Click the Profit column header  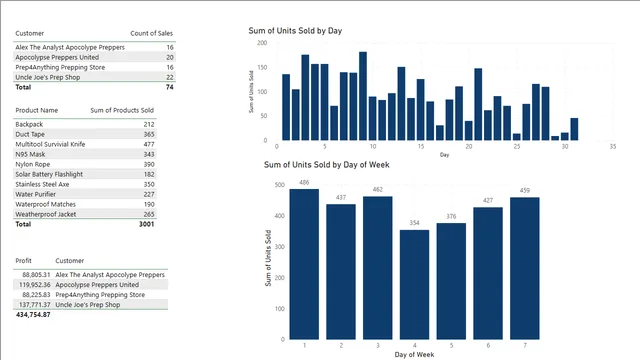23,261
